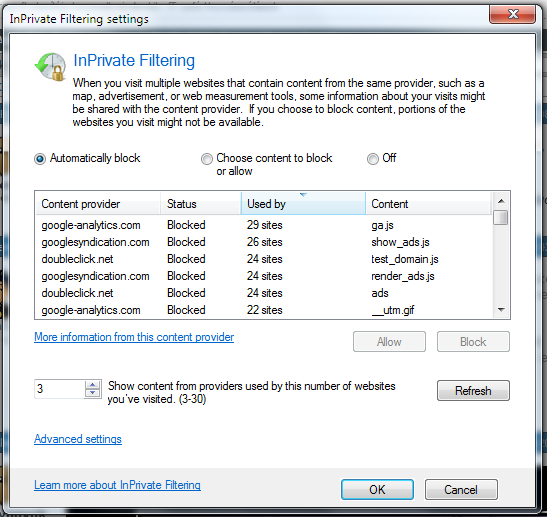
Task: Open Advanced settings link
Action: pyautogui.click(x=78, y=439)
